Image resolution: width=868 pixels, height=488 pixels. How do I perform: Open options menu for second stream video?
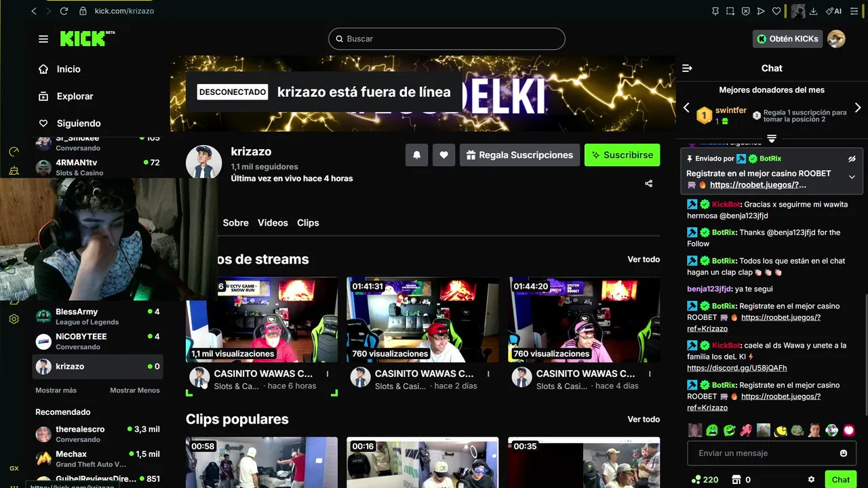pos(488,373)
